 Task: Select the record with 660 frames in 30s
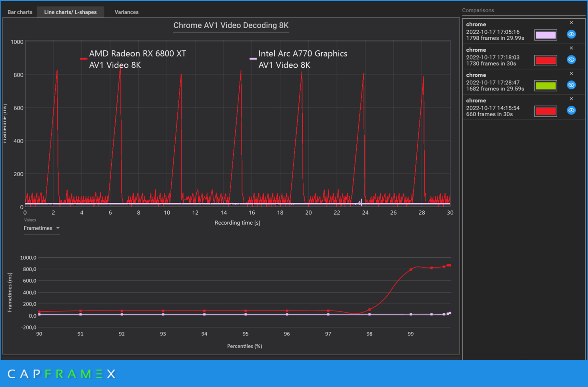click(x=523, y=107)
